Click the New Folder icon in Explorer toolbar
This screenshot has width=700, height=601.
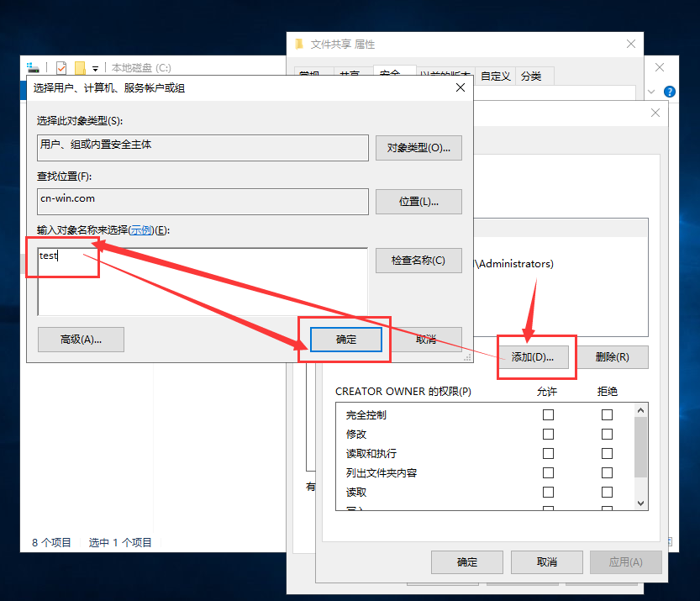point(80,68)
